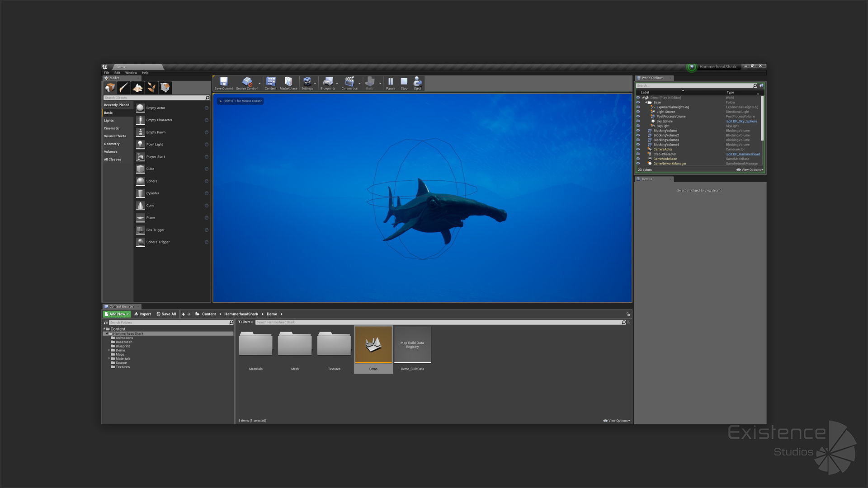868x488 pixels.
Task: Select the Place mode icon
Action: 110,88
